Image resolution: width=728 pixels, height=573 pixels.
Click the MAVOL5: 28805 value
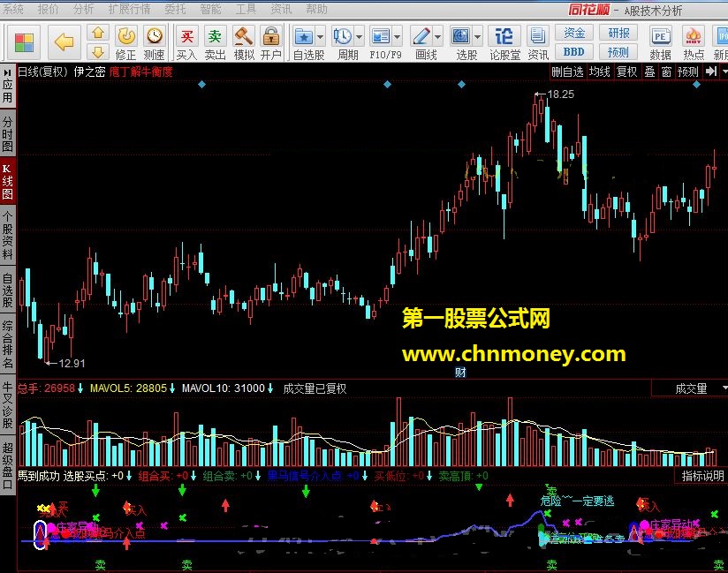click(128, 388)
